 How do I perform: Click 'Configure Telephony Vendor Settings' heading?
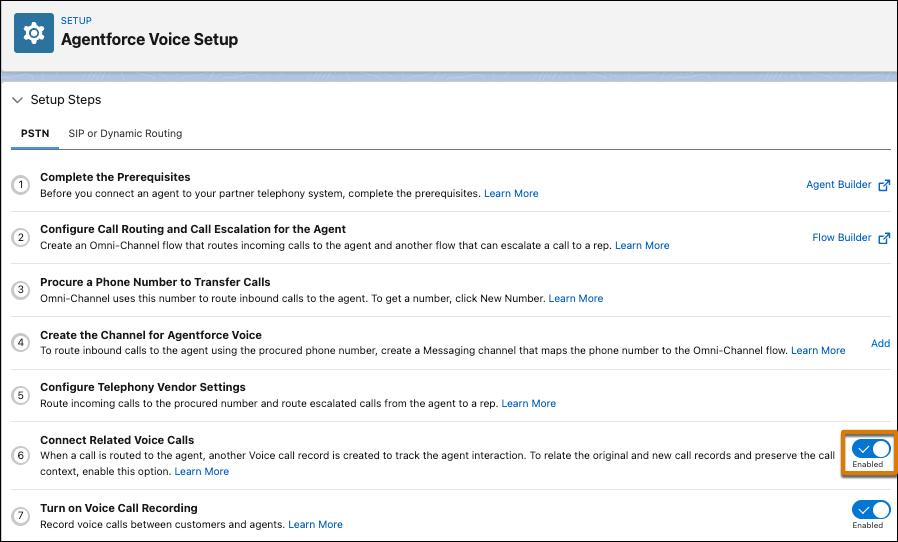click(143, 387)
